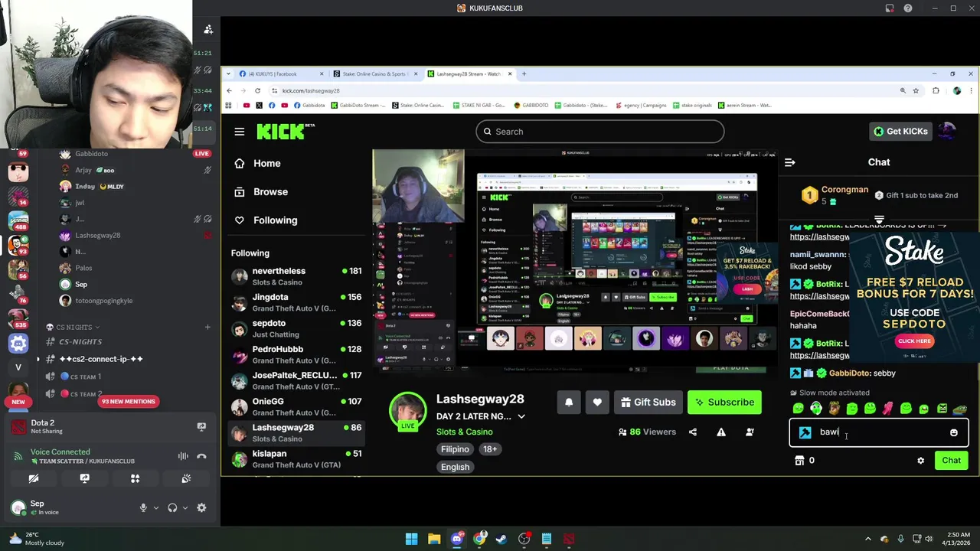Focus the chat message input box

879,432
